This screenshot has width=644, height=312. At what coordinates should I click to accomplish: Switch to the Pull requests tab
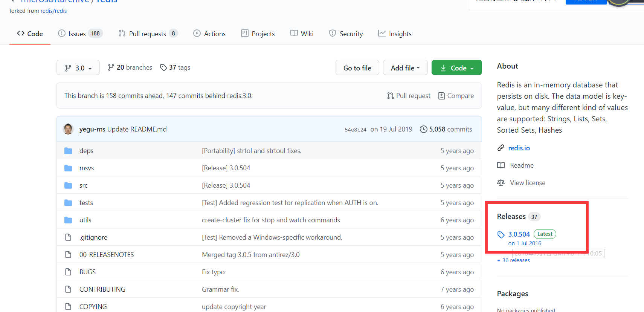[148, 34]
